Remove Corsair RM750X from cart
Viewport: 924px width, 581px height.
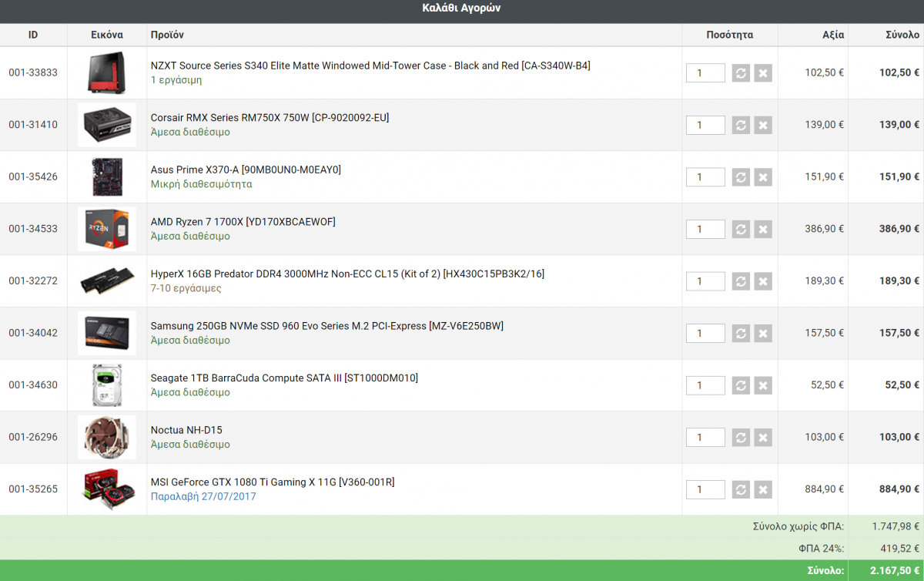763,125
